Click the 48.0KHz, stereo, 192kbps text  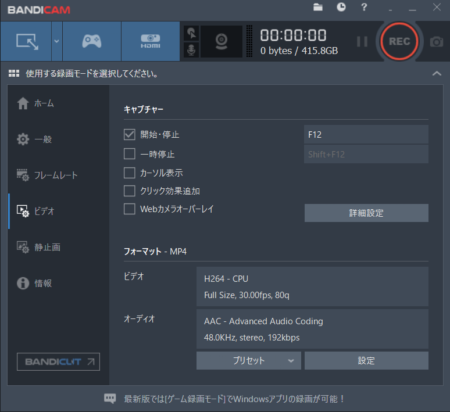[252, 338]
